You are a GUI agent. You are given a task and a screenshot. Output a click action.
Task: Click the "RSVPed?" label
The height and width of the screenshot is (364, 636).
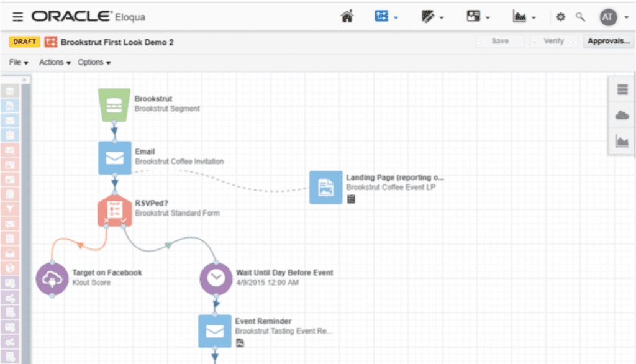152,203
